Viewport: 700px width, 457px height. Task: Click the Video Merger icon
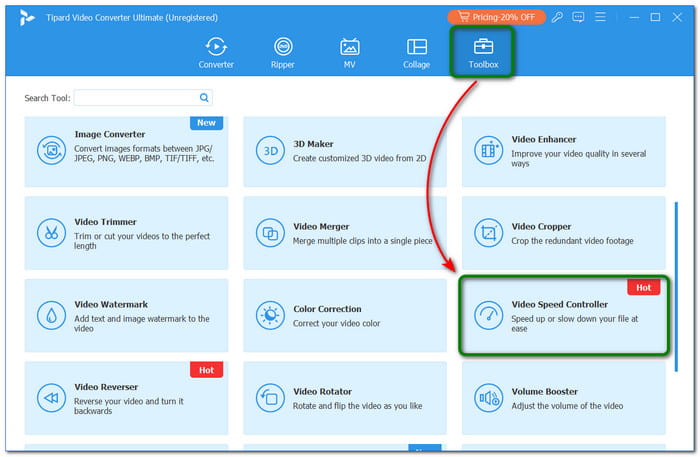pyautogui.click(x=270, y=233)
